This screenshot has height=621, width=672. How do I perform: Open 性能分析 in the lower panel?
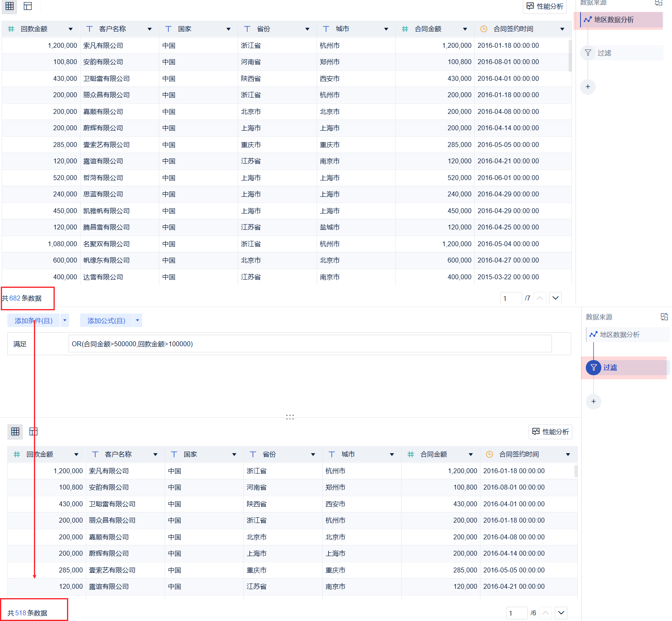550,432
